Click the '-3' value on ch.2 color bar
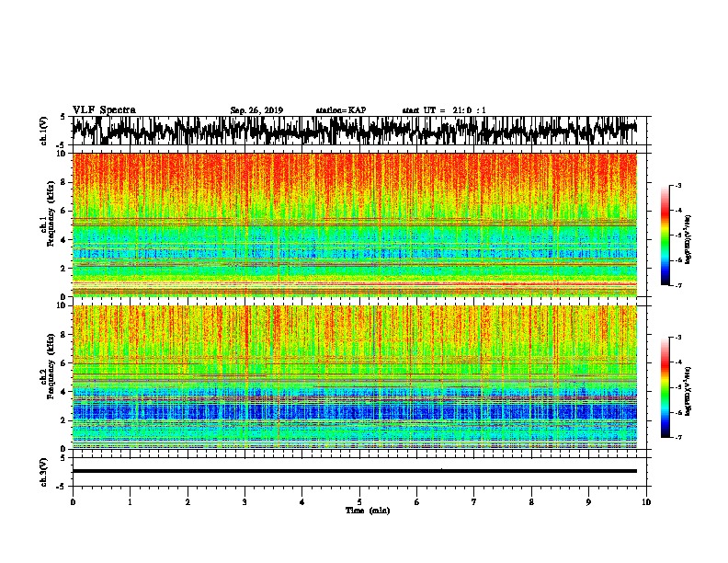The height and width of the screenshot is (563, 728). coord(678,338)
